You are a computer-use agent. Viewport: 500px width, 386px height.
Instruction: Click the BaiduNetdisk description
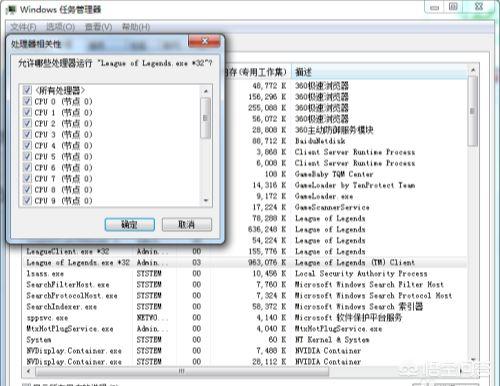[x=320, y=141]
